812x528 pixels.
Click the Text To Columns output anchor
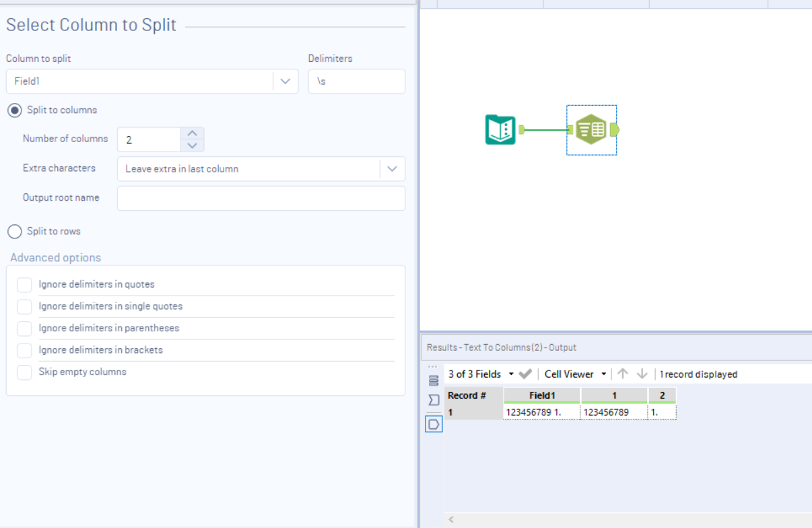[x=615, y=130]
